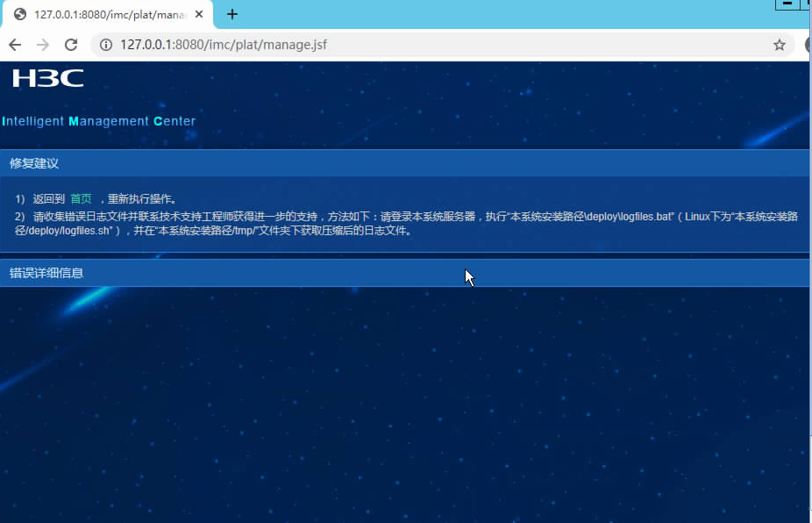
Task: Click the globe favicon on the tab
Action: point(20,15)
